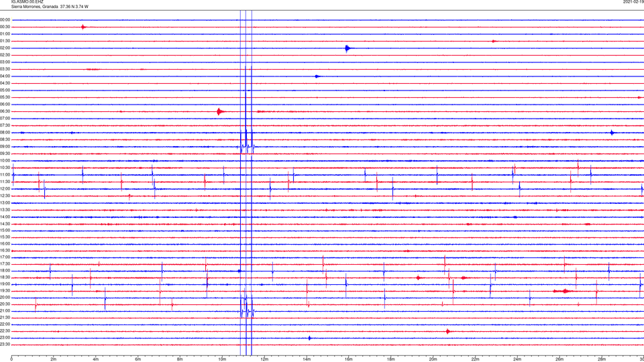Click the 8m axis tick label

(x=180, y=359)
